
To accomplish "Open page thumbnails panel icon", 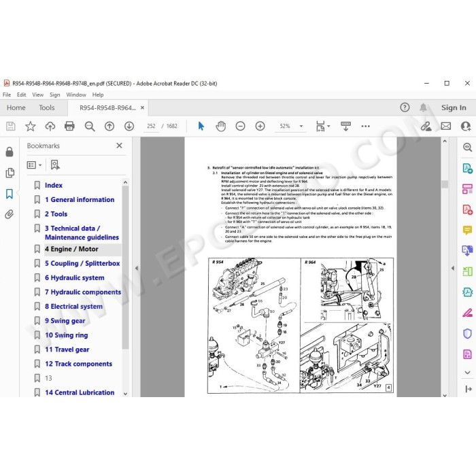I will [x=10, y=173].
